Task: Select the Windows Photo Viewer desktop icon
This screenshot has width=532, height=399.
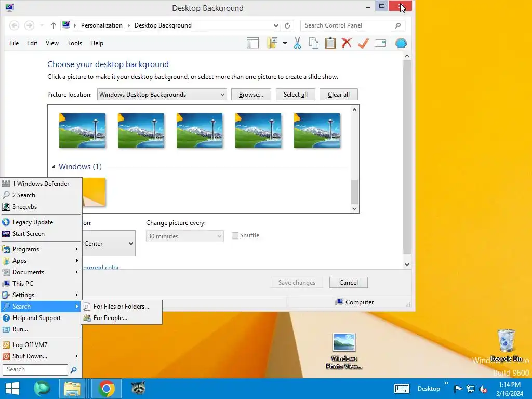Action: (x=344, y=351)
